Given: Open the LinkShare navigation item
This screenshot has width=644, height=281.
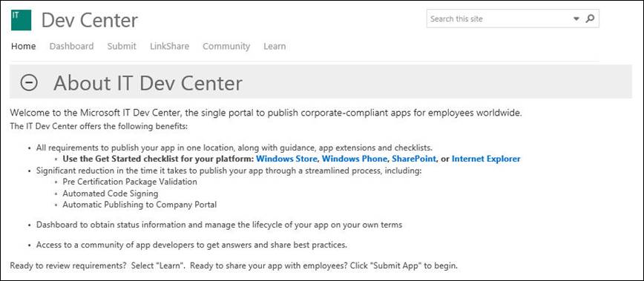Looking at the screenshot, I should [170, 47].
